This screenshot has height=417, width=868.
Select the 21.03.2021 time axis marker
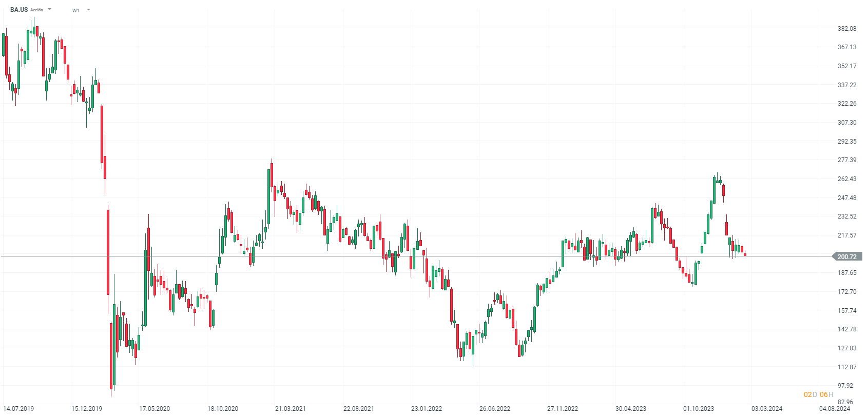291,409
